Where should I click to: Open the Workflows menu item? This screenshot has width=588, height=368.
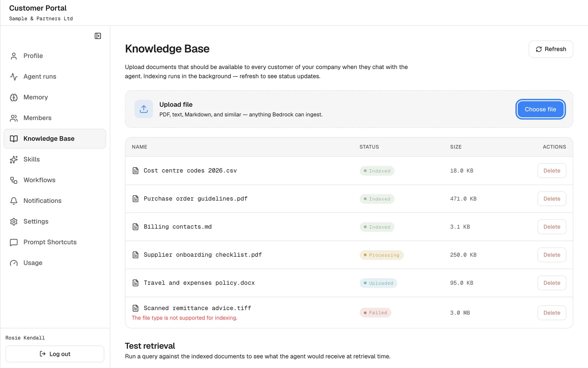click(x=55, y=180)
